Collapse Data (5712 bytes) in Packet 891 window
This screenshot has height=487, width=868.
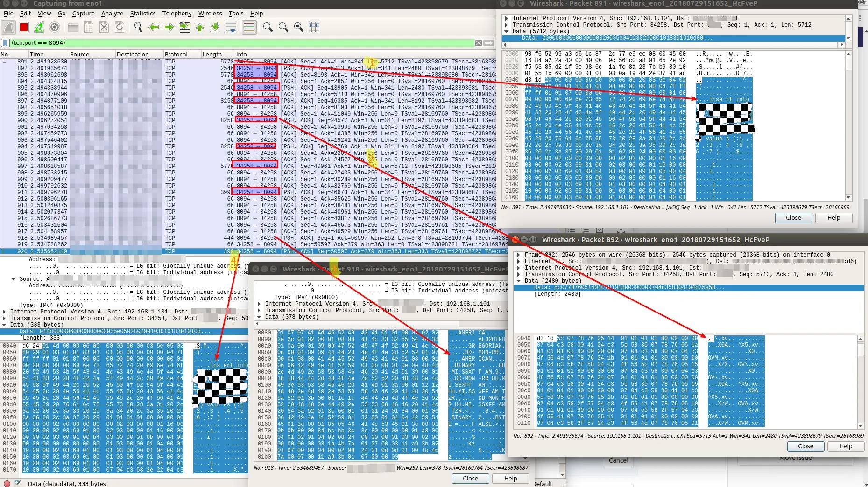pos(507,31)
